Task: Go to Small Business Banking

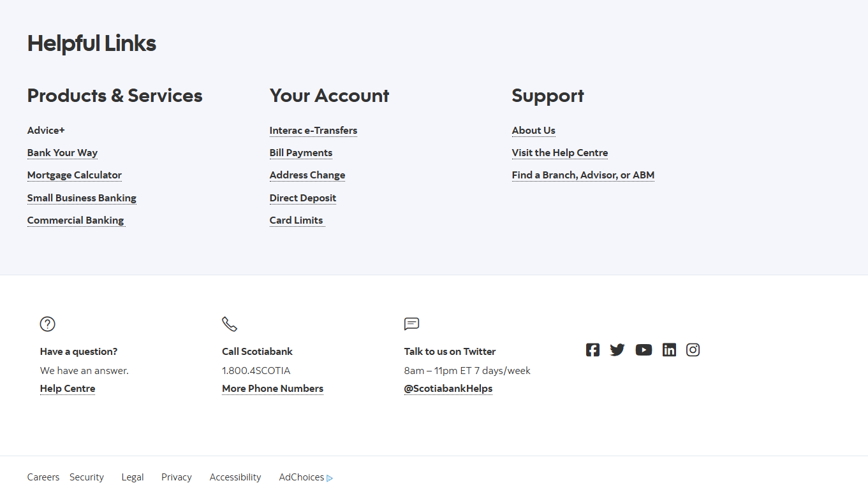Action: click(82, 198)
